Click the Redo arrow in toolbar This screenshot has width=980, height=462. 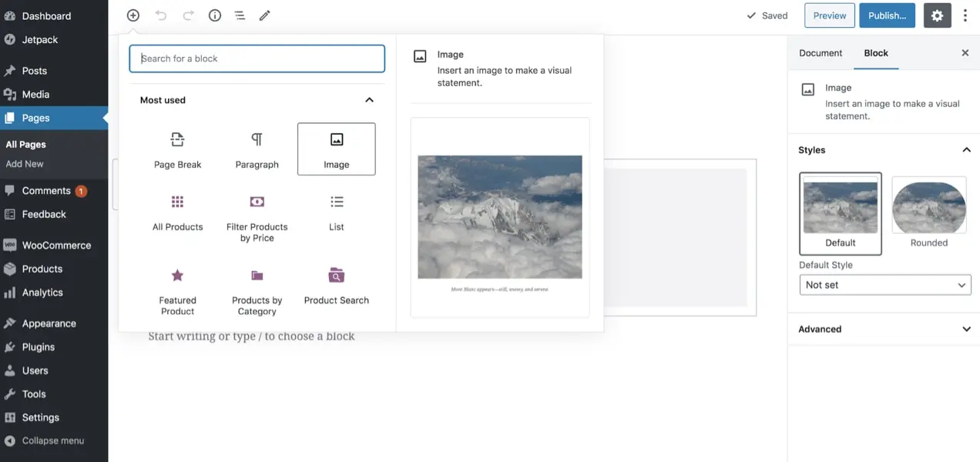coord(188,15)
